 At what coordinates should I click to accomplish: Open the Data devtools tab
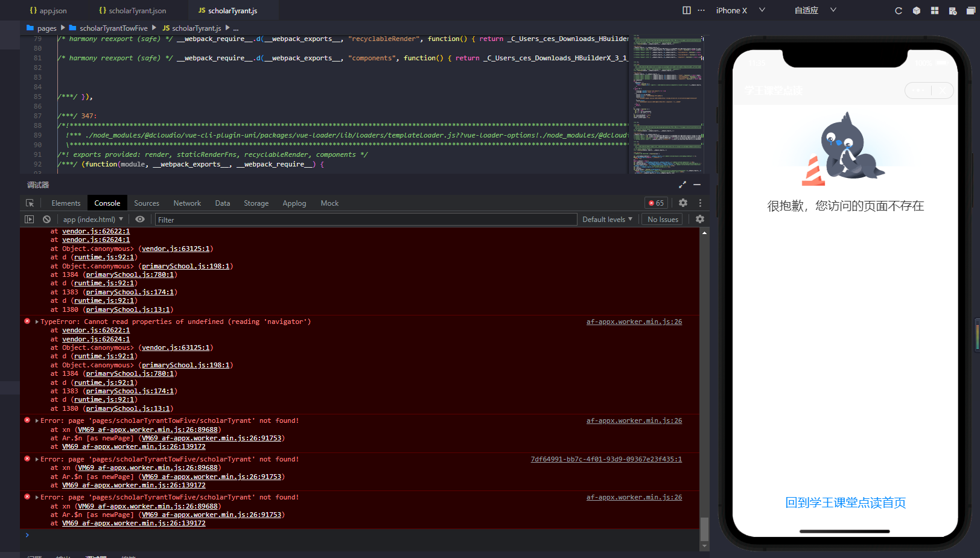click(223, 203)
